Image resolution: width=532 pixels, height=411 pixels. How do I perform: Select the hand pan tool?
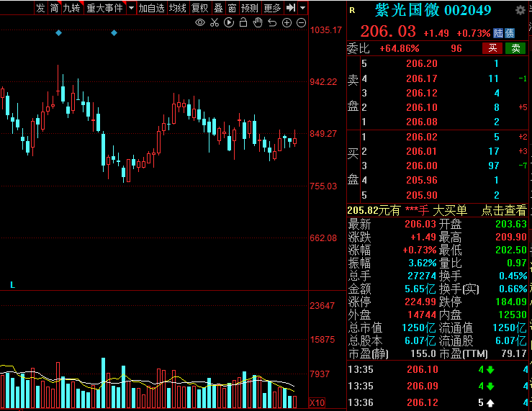pos(258,23)
